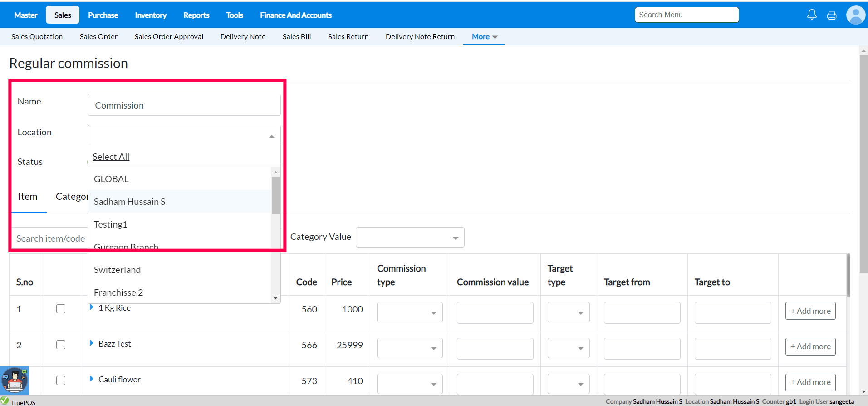Choose Switzerland from the location list

[x=117, y=270]
